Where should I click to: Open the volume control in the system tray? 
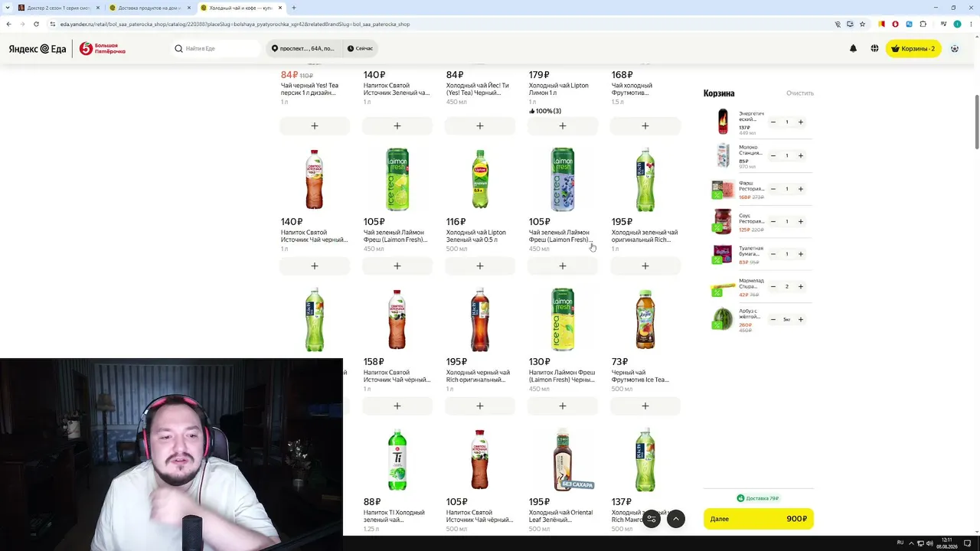click(929, 543)
